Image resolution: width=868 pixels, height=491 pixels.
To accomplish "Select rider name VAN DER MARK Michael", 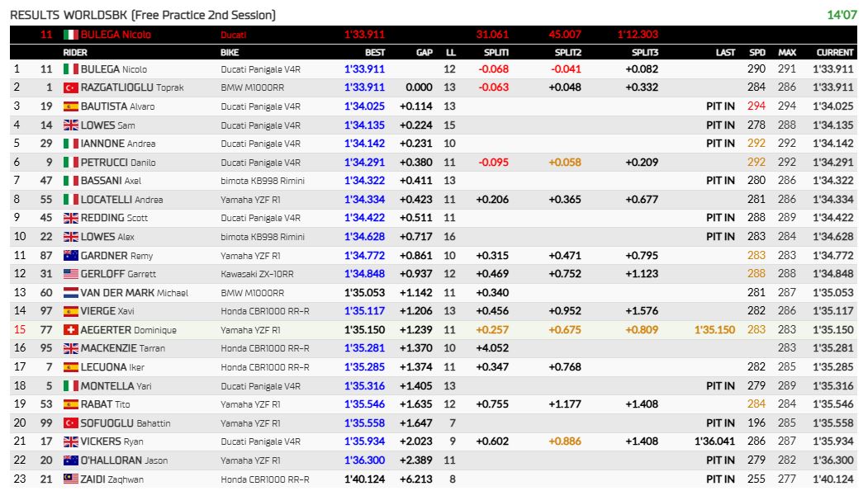I will click(x=135, y=292).
